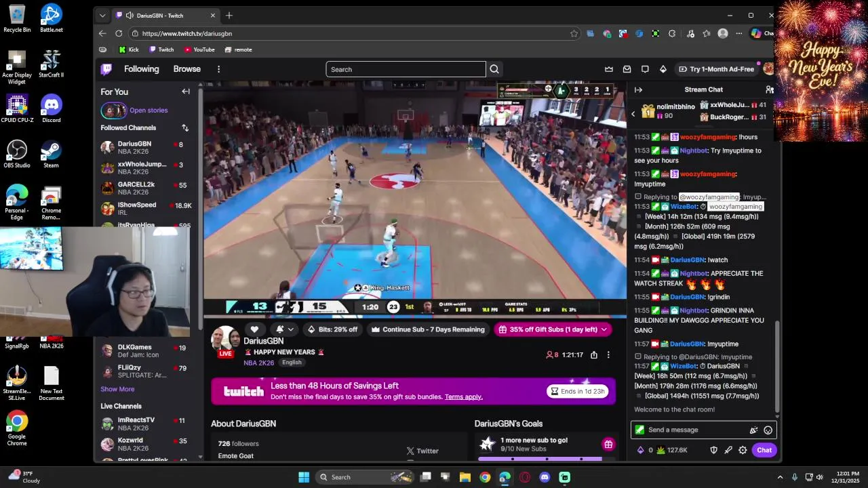Click Open stories link
Viewport: 868px width, 488px height.
click(x=149, y=110)
